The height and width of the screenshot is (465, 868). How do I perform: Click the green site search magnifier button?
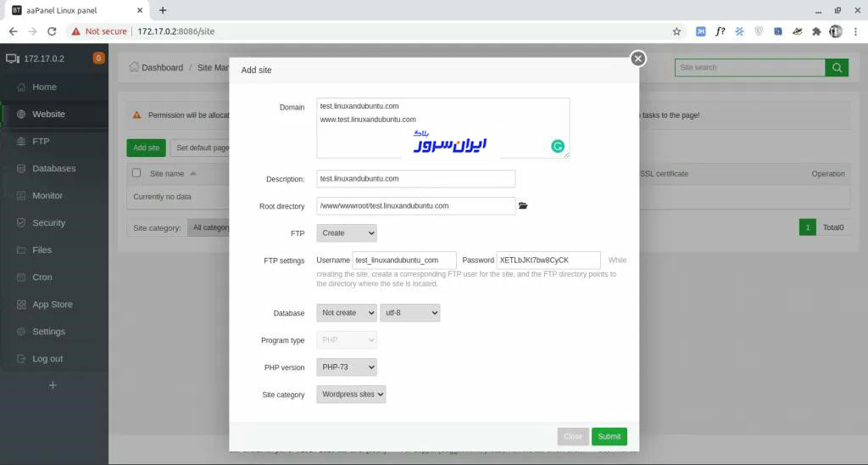tap(837, 68)
